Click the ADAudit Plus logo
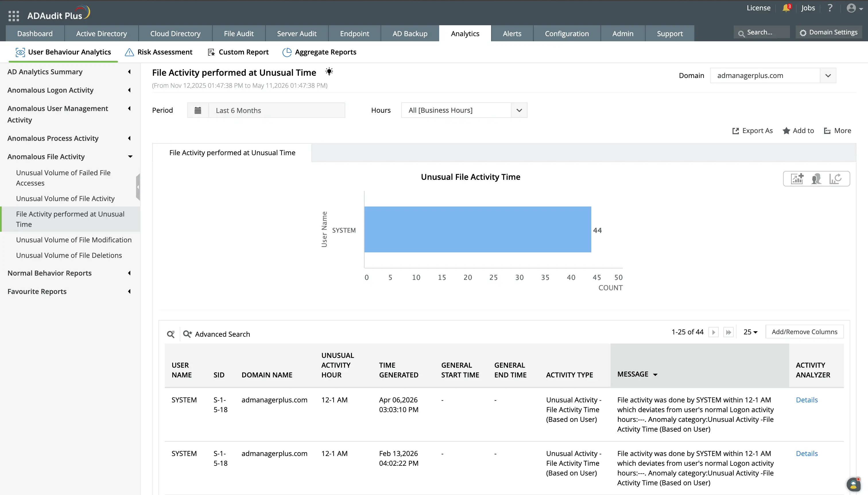 pos(59,13)
